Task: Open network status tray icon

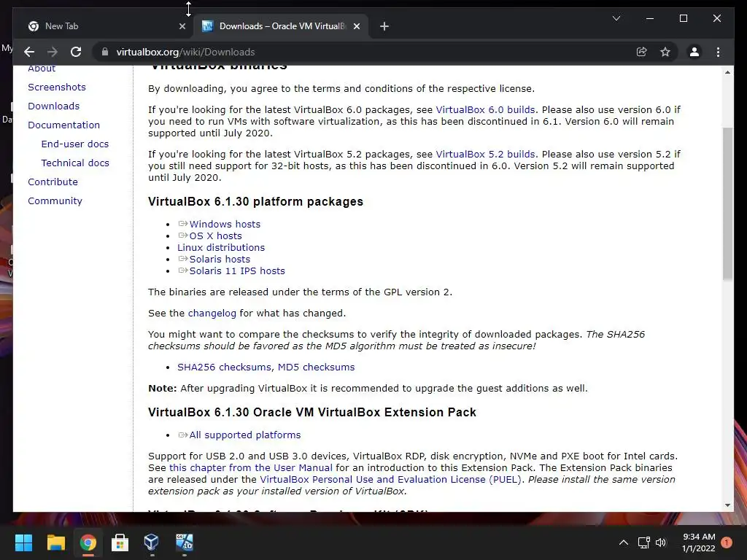Action: pyautogui.click(x=643, y=542)
